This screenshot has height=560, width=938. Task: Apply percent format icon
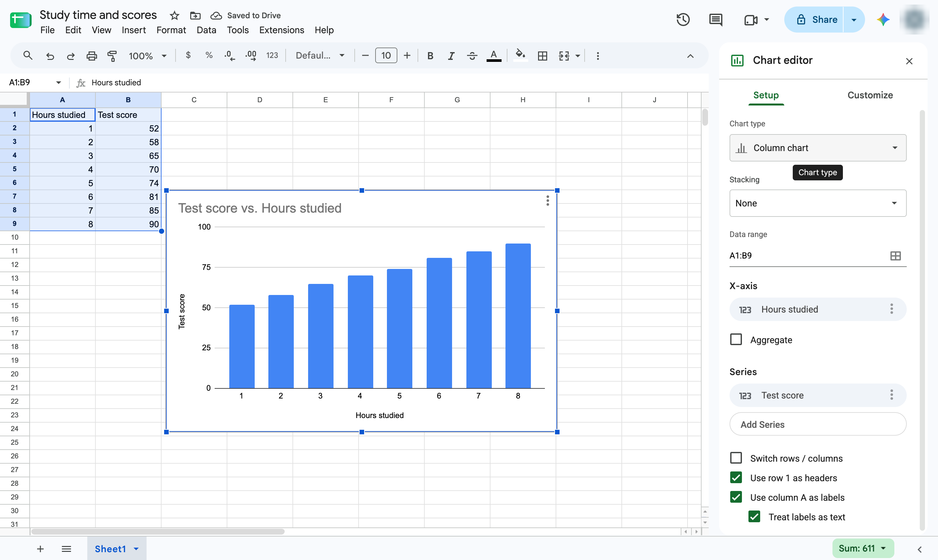tap(209, 55)
